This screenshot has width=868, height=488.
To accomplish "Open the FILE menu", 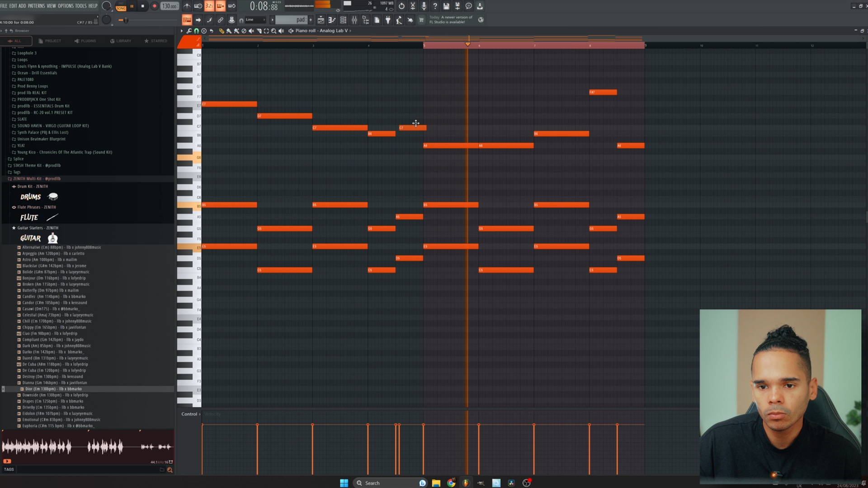I will 4,6.
